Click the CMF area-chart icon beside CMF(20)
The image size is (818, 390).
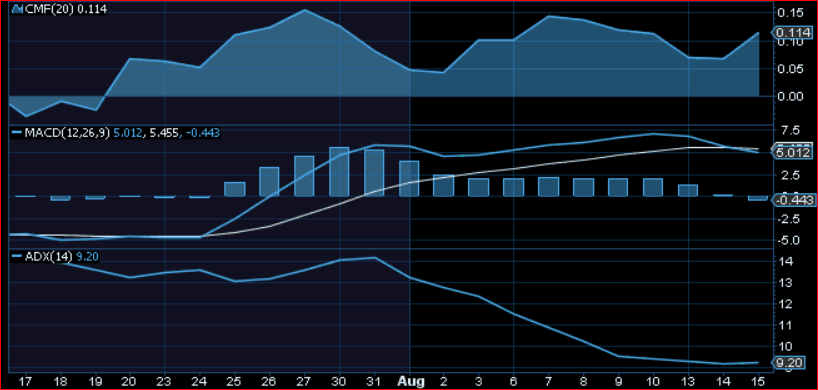point(18,9)
